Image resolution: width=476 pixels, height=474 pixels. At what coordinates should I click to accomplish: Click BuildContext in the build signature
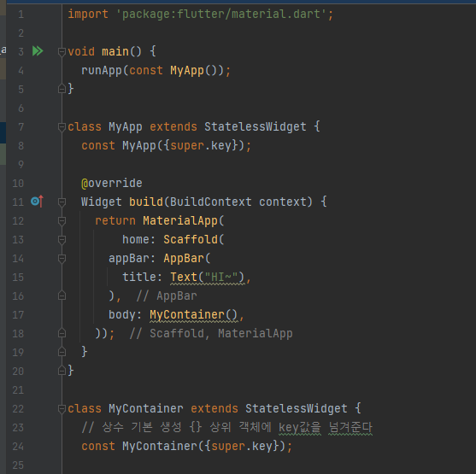(211, 202)
